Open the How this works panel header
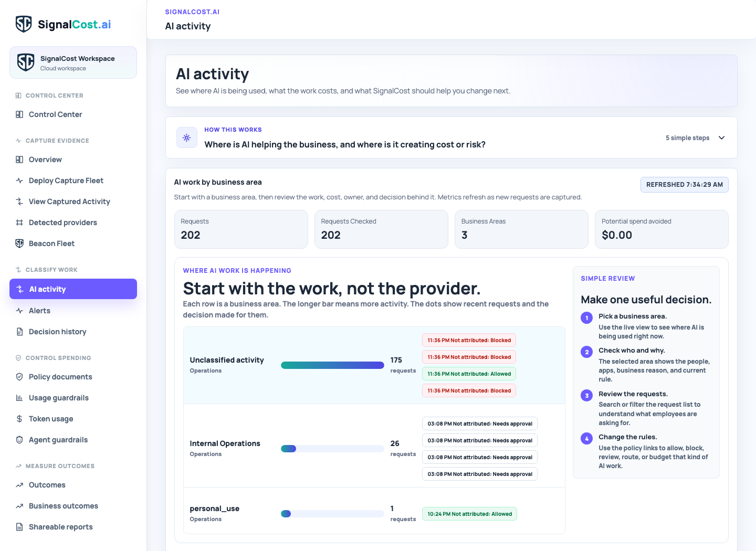 click(451, 137)
